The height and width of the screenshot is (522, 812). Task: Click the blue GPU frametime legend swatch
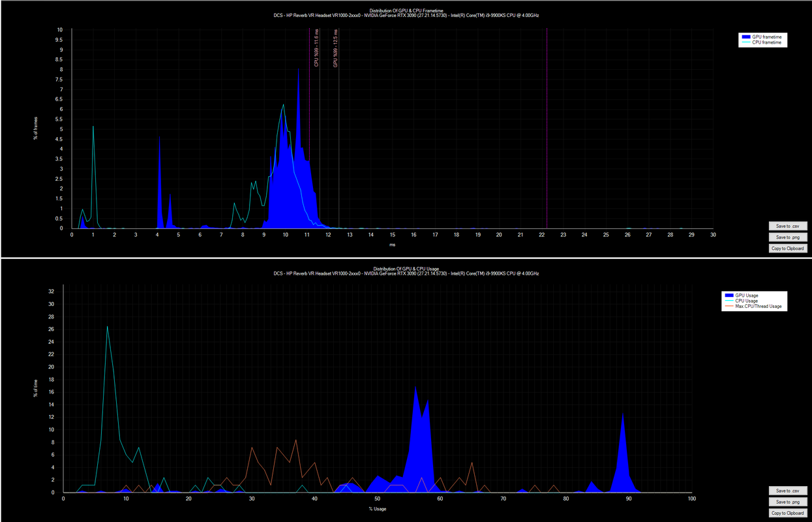click(x=746, y=37)
